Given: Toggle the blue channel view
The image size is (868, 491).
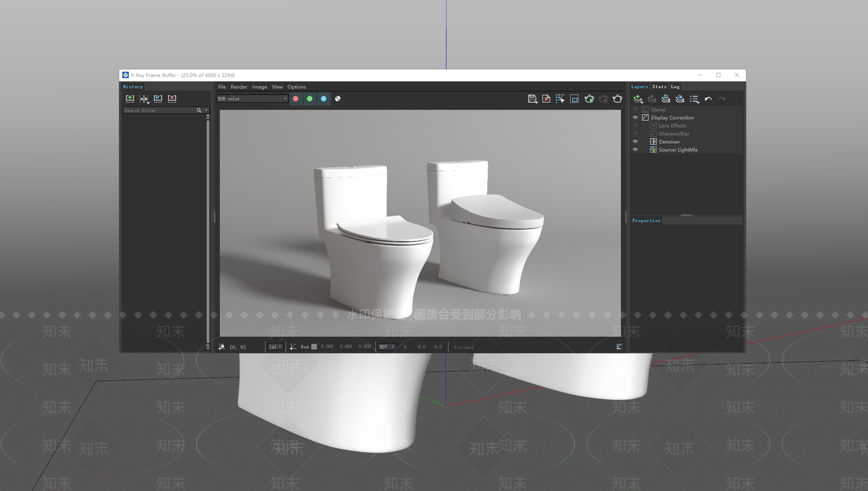Looking at the screenshot, I should pos(324,99).
